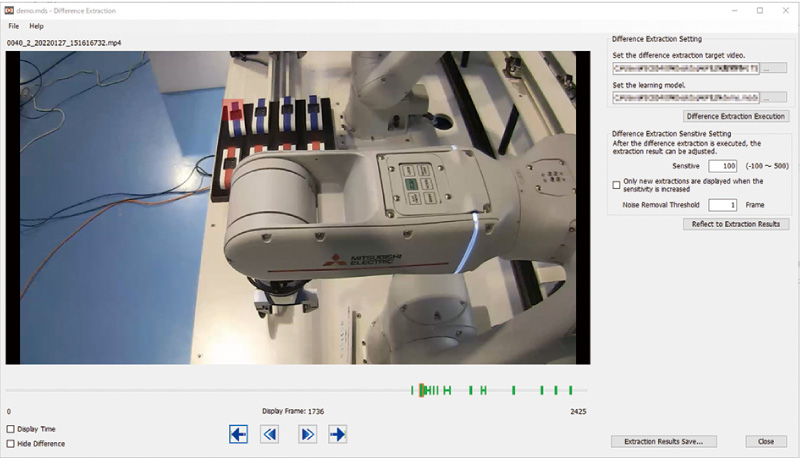Click the app icon in the title bar
The image size is (800, 460).
pyautogui.click(x=10, y=10)
